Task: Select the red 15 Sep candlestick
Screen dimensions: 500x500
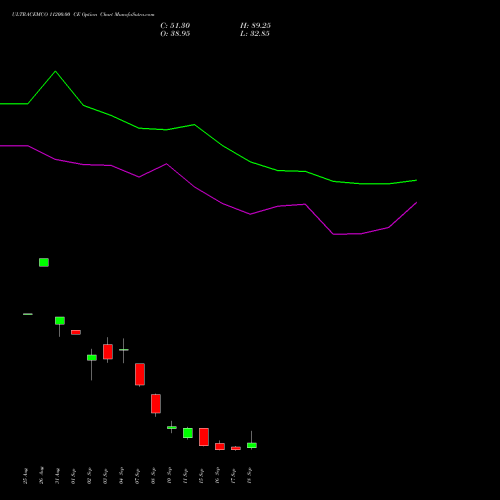Action: [204, 437]
